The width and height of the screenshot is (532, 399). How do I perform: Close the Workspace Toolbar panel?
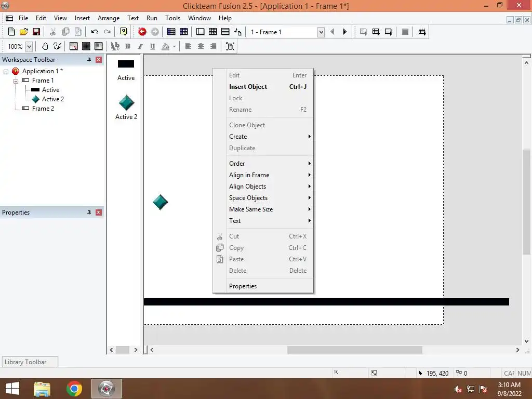coord(99,60)
